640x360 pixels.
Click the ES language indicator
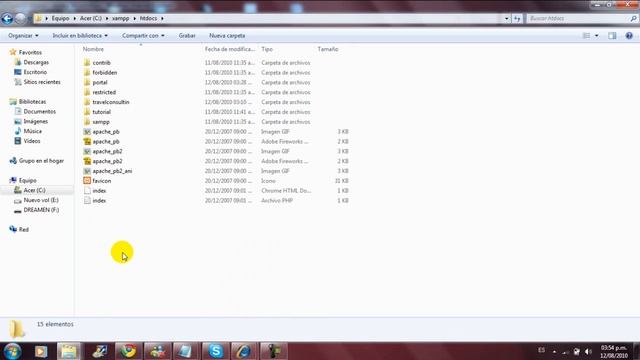541,351
